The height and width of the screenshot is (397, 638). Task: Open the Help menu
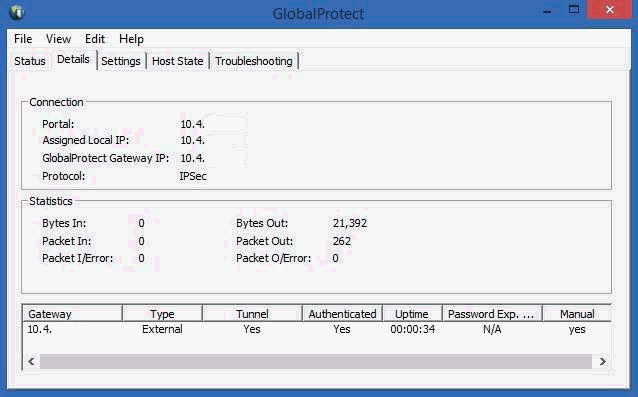coord(131,39)
